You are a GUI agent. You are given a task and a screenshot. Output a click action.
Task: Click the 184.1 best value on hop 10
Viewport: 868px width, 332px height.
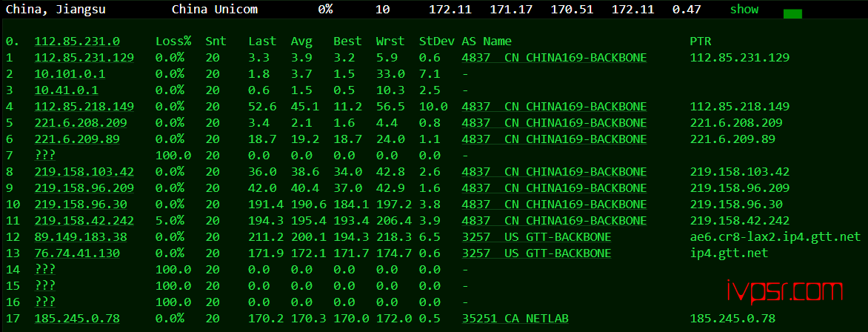coord(351,205)
